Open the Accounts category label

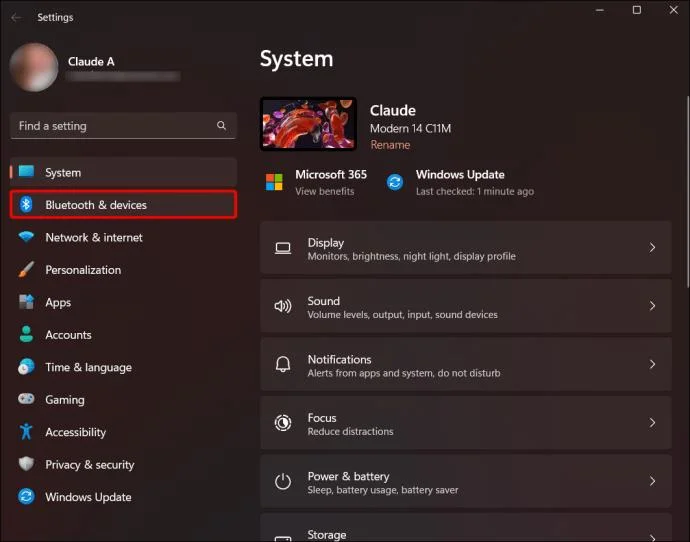pos(68,335)
